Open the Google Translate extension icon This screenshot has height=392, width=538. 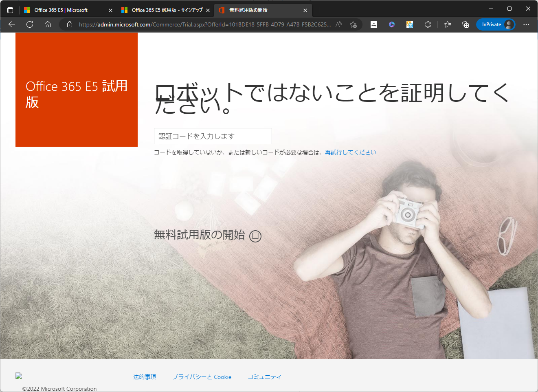[x=409, y=24]
